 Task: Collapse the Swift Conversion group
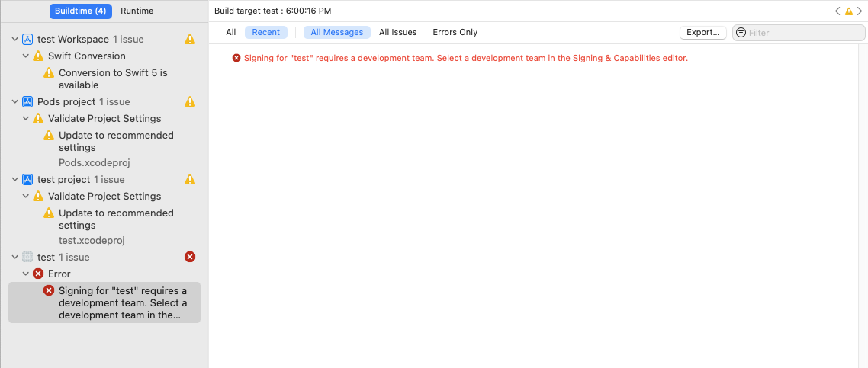click(25, 56)
